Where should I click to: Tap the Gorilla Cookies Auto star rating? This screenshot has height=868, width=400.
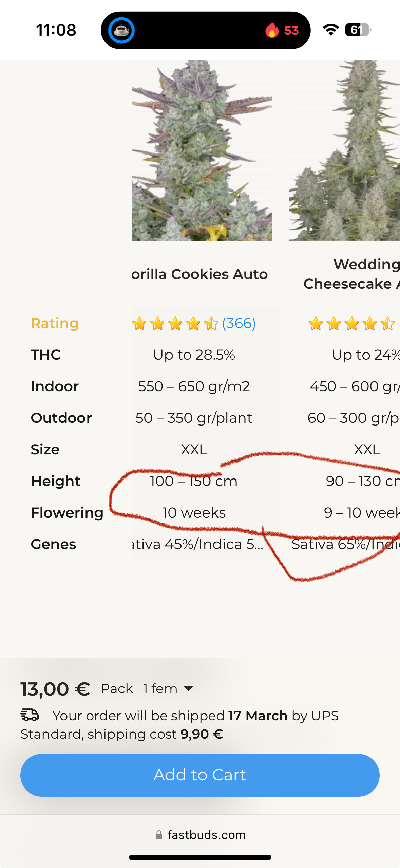click(x=175, y=324)
